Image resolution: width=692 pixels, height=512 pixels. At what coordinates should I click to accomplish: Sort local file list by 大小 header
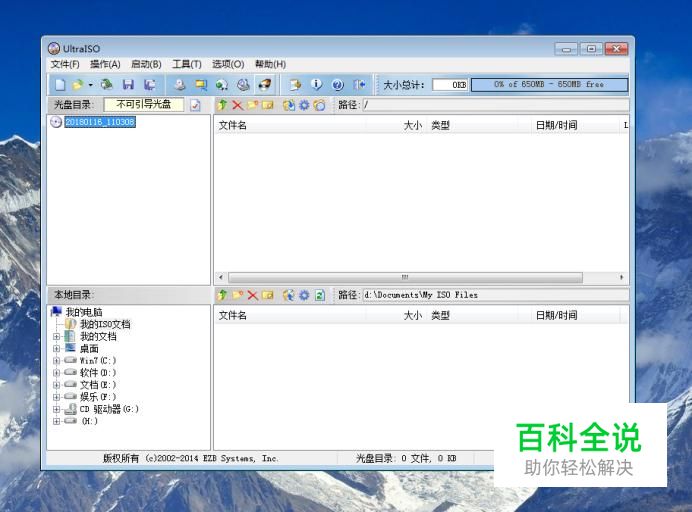click(396, 316)
